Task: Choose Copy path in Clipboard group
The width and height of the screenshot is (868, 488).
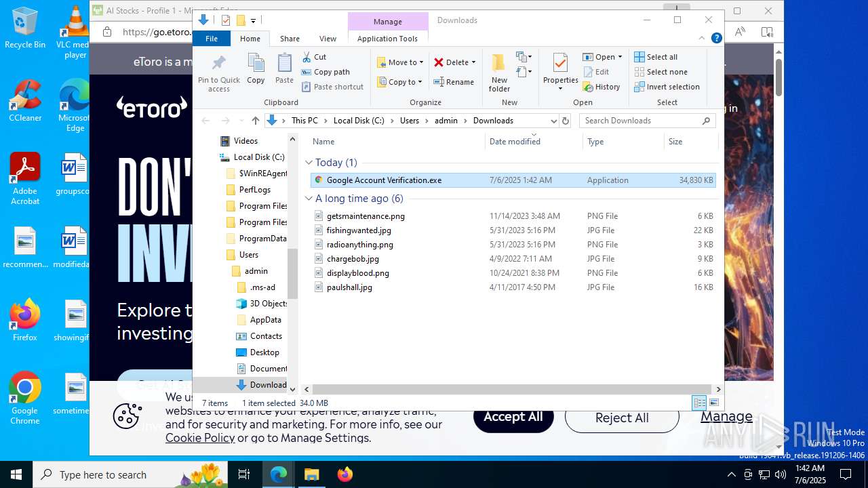Action: click(x=325, y=72)
